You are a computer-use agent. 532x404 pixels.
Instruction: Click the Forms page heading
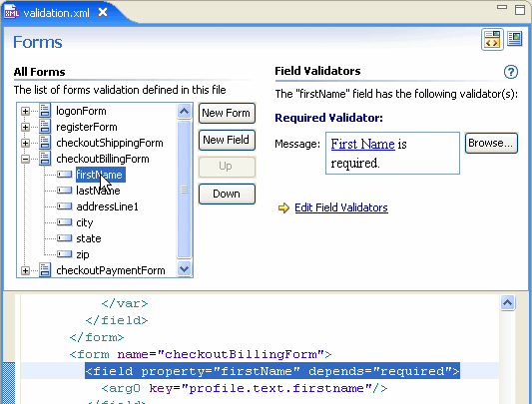tap(38, 43)
